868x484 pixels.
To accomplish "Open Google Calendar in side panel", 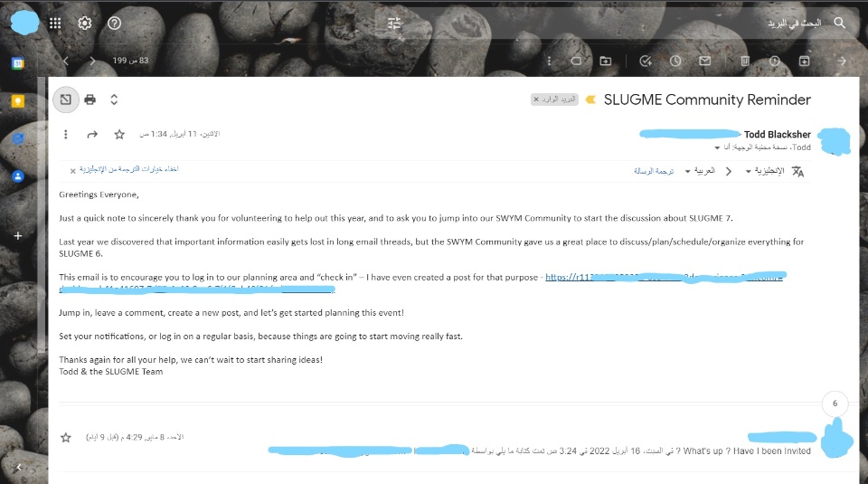I will point(17,63).
